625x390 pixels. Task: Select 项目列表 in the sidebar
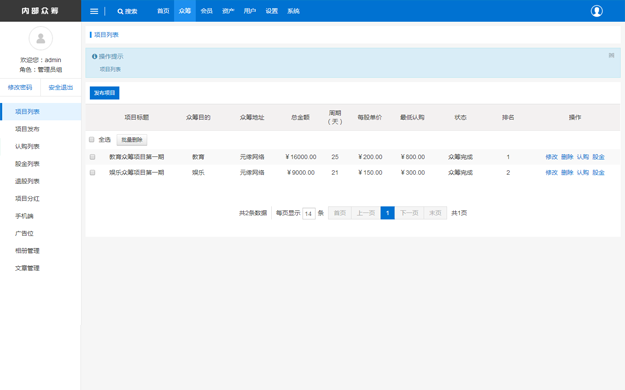coord(41,112)
